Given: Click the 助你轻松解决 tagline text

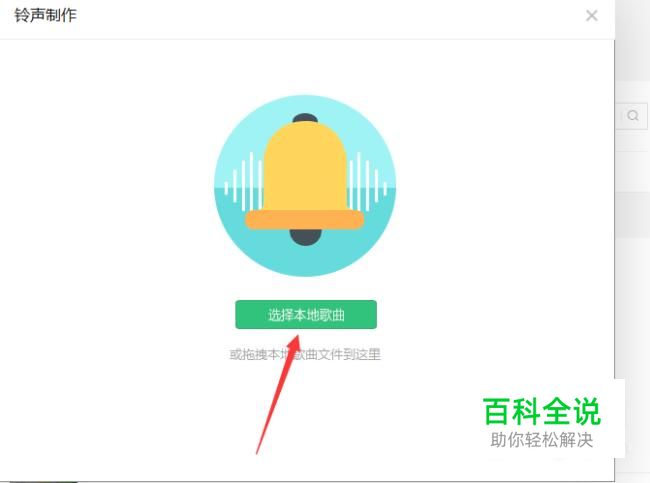Looking at the screenshot, I should point(542,440).
